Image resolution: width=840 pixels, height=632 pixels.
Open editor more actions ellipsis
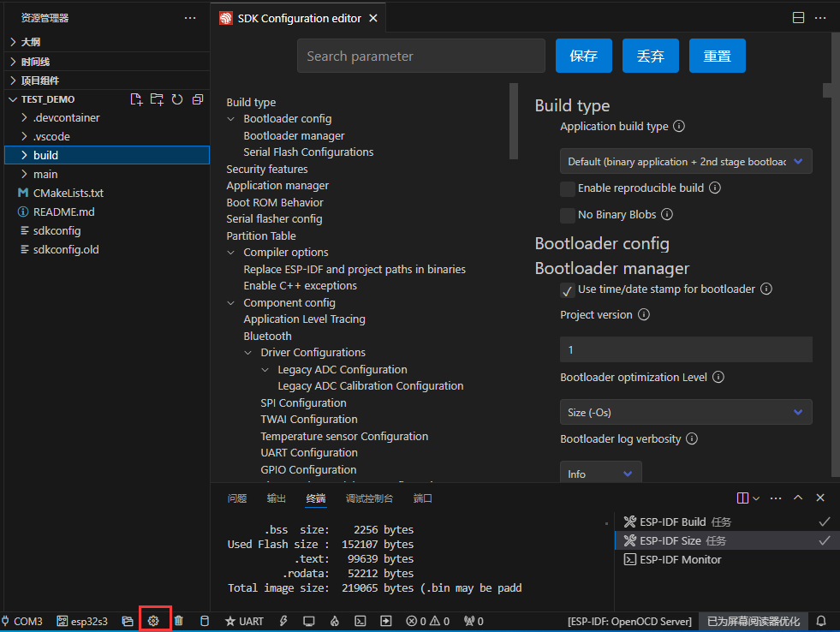pos(820,18)
